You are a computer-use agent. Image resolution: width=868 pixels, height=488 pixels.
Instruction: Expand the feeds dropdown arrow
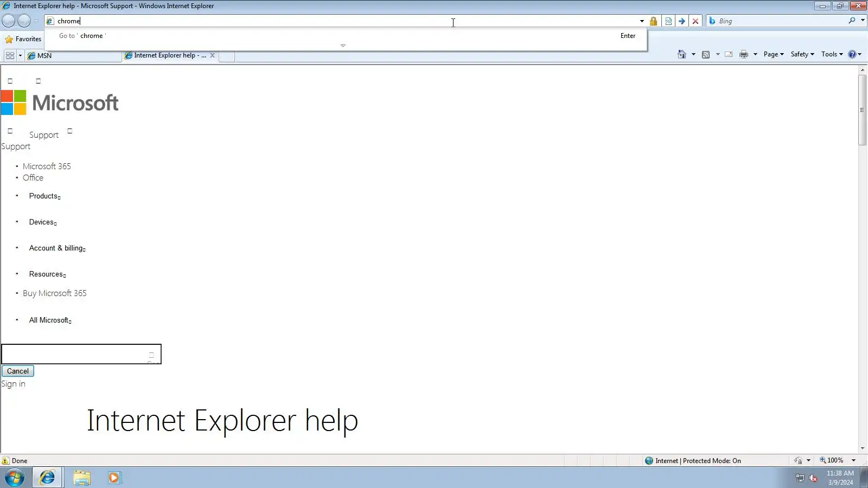click(x=718, y=54)
